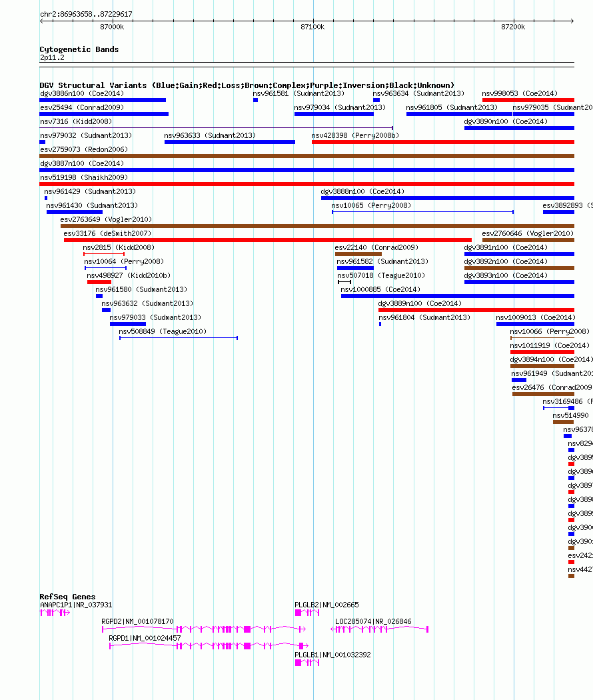Select nsv10064 (Perry2008) variant
Viewport: 593px width, 700px height.
click(106, 268)
